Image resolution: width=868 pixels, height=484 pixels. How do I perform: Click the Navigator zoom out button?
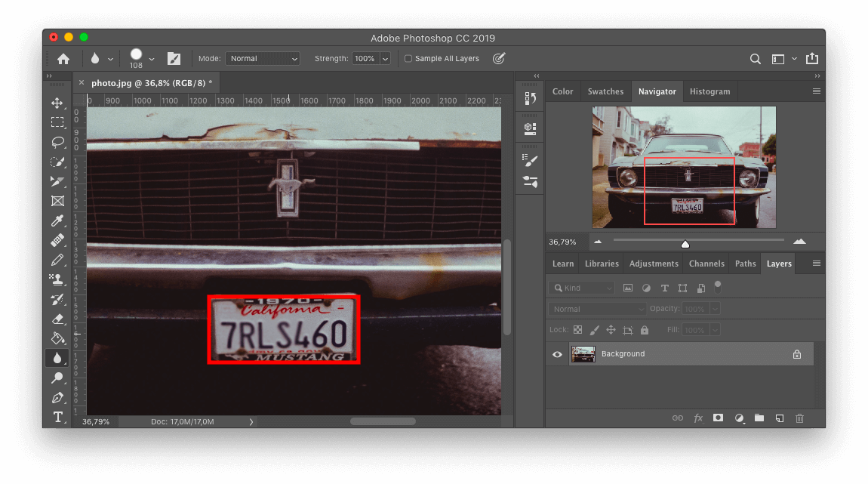pos(598,242)
